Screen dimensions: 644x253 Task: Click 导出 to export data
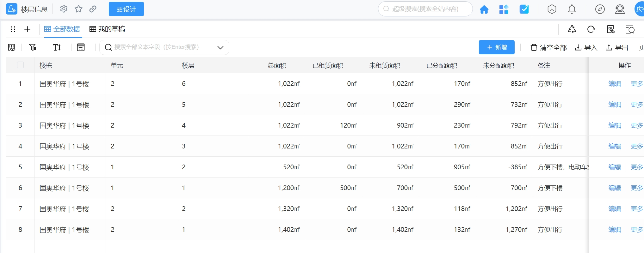(x=617, y=47)
